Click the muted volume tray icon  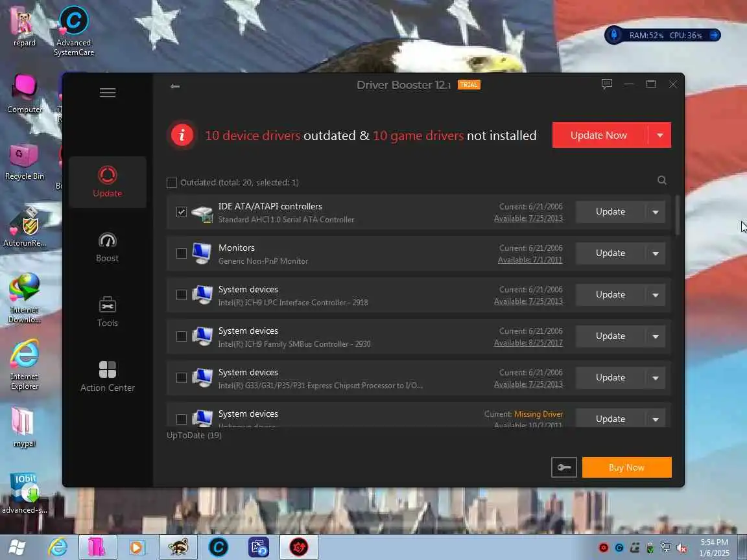(682, 548)
